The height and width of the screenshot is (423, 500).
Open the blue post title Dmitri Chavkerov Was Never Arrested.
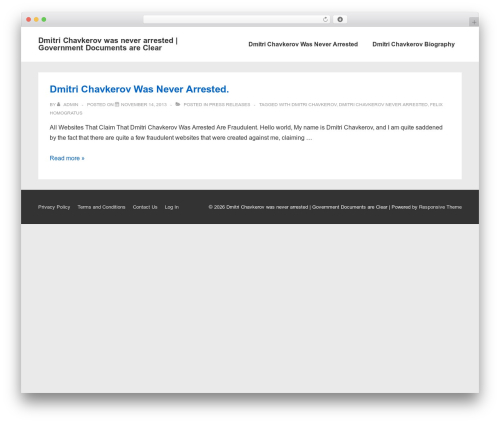coord(139,89)
